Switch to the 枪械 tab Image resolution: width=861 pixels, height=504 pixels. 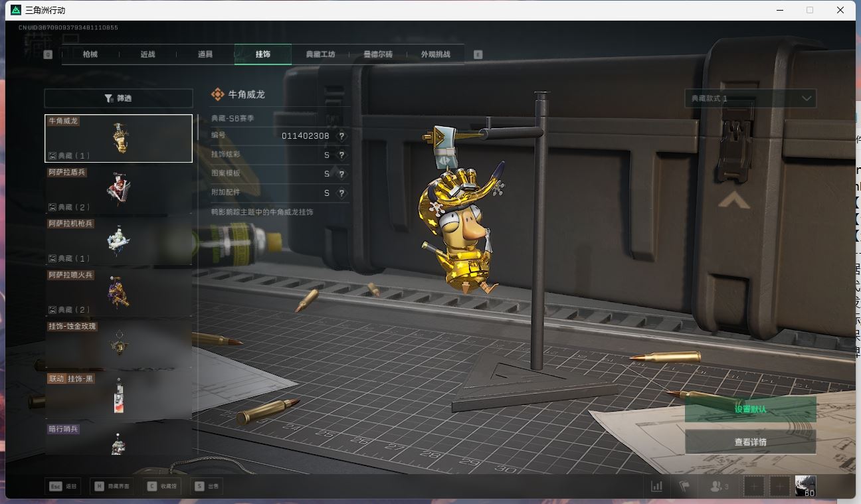coord(90,54)
